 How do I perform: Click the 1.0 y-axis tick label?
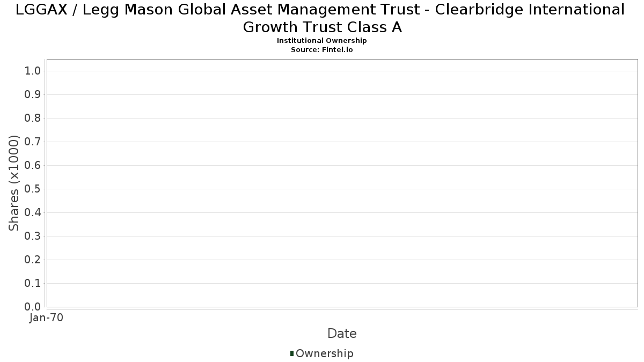coord(33,71)
